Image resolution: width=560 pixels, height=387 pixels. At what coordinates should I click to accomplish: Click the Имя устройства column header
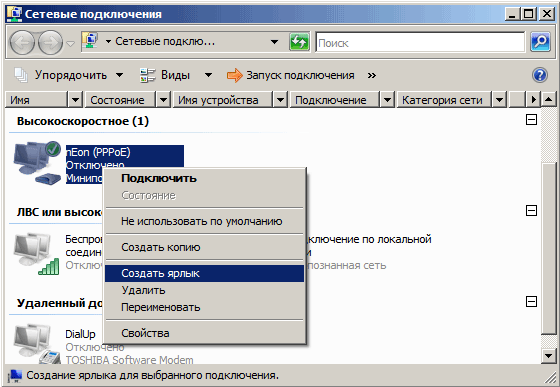[223, 100]
